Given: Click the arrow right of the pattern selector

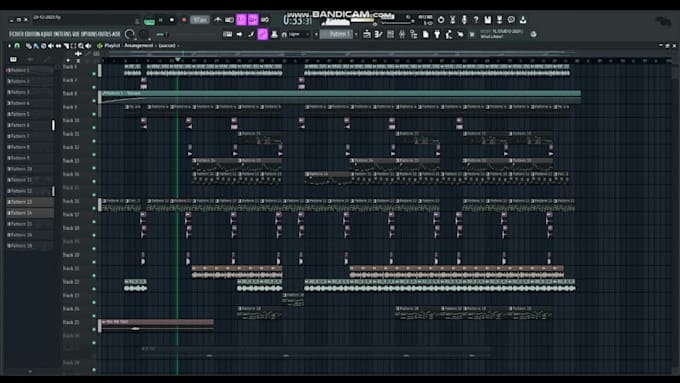Looking at the screenshot, I should click(356, 34).
